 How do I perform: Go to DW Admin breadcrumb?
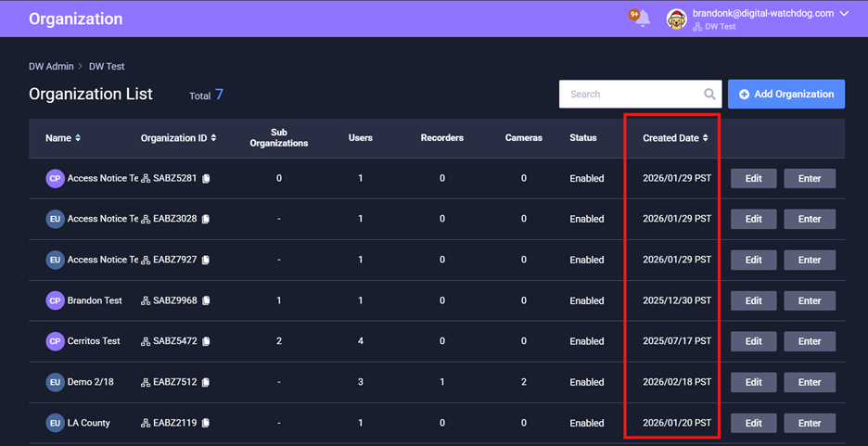pyautogui.click(x=49, y=67)
